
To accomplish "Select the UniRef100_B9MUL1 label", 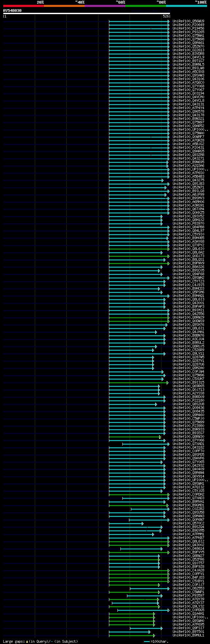I will coord(188,635).
